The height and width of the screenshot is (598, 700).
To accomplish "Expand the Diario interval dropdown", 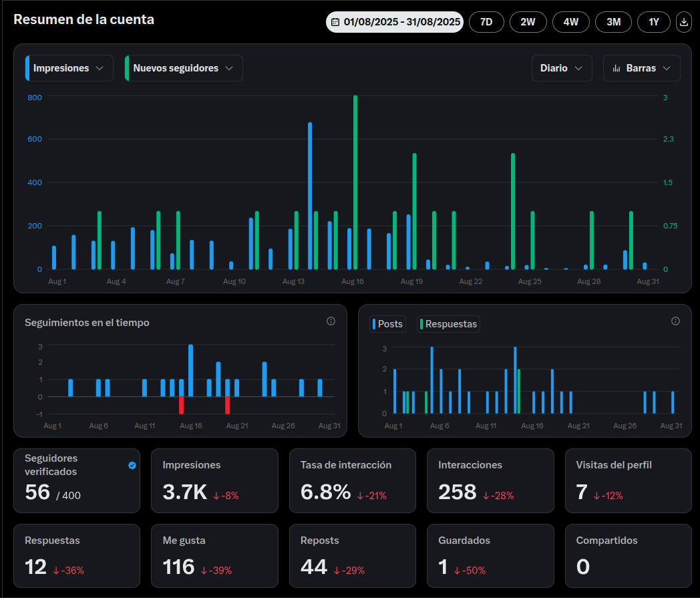I will click(x=562, y=68).
